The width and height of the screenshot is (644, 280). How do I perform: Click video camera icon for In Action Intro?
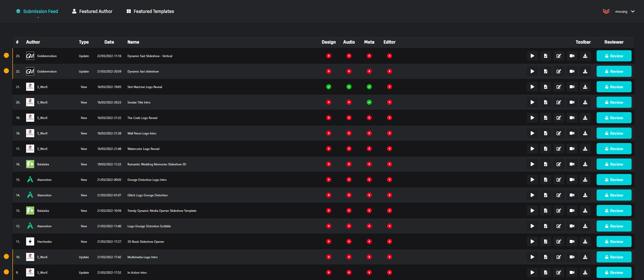(x=572, y=272)
